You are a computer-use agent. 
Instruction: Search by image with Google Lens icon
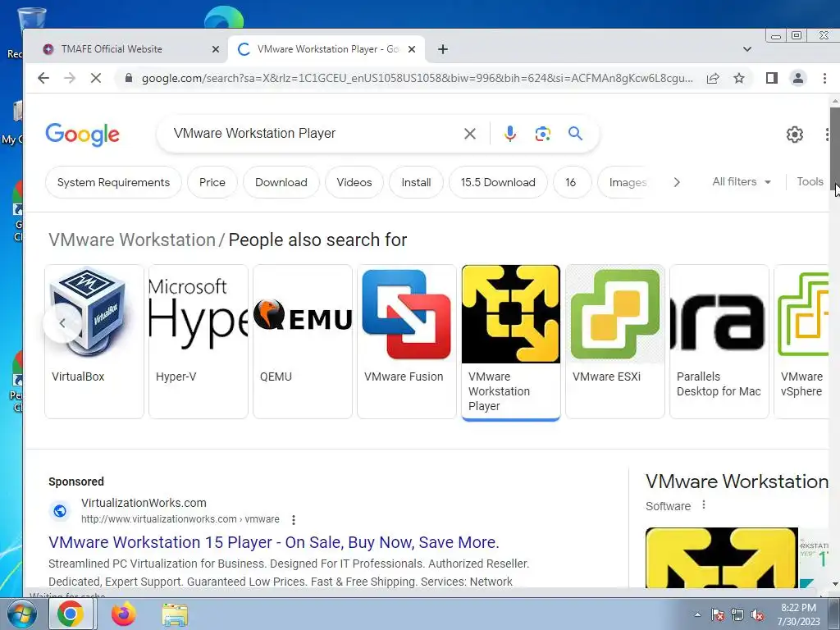[543, 134]
